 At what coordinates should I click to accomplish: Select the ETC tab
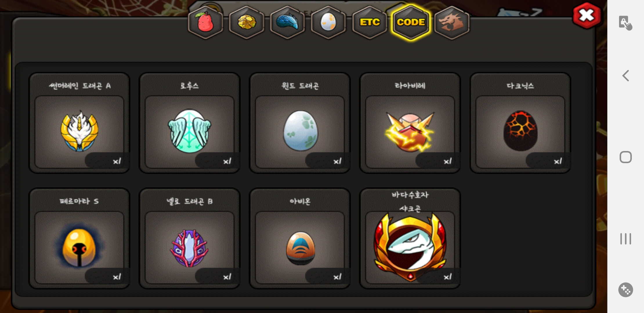click(370, 22)
